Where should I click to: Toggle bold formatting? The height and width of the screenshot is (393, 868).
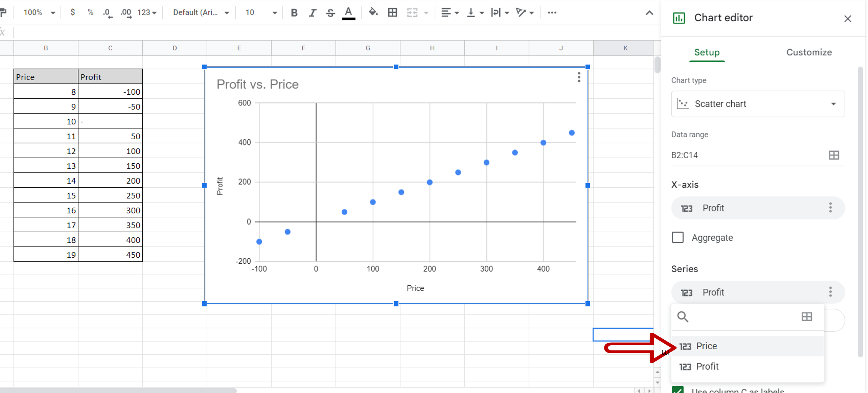pyautogui.click(x=294, y=13)
